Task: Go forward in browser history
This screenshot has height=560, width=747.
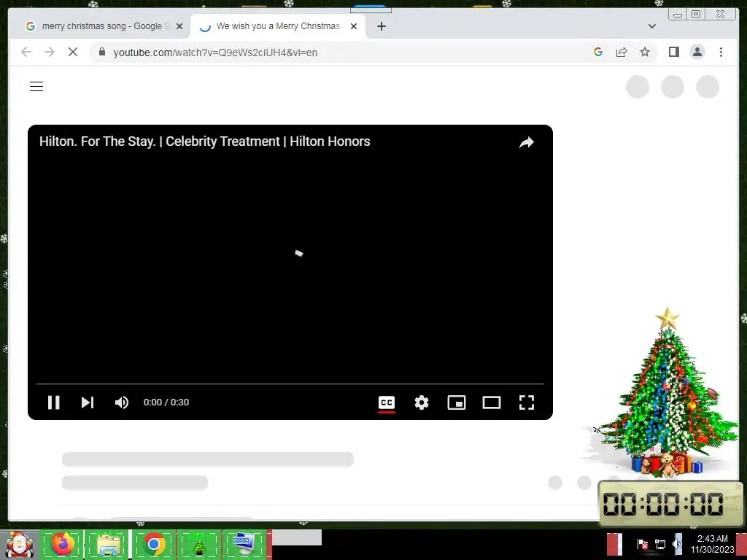Action: (50, 52)
